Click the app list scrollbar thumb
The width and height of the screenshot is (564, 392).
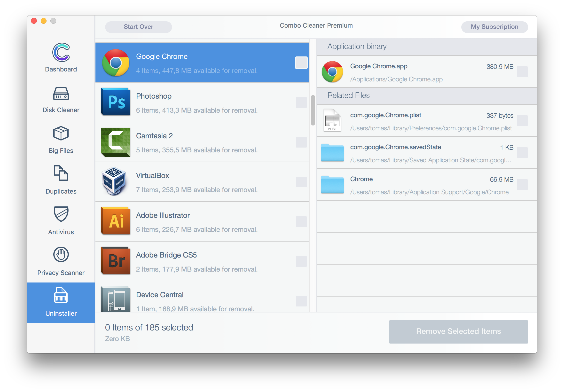click(x=313, y=110)
